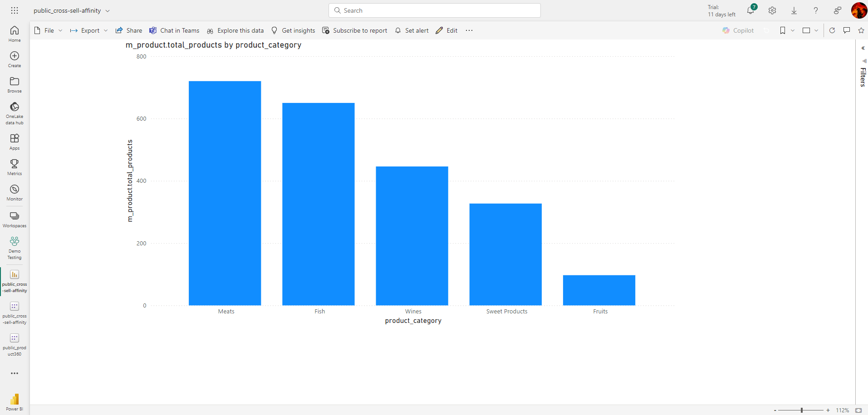
Task: Open the File menu
Action: coord(49,30)
